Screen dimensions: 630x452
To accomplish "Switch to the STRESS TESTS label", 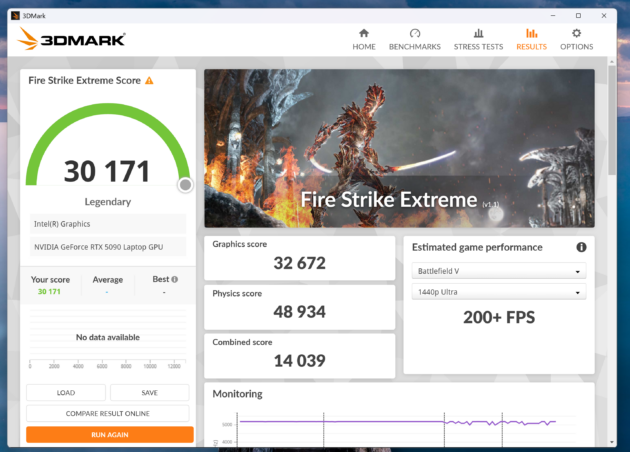I will pyautogui.click(x=478, y=47).
